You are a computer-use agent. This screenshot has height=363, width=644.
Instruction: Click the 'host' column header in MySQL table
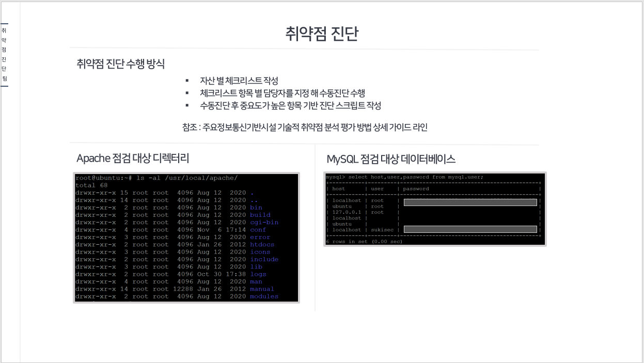click(x=339, y=189)
